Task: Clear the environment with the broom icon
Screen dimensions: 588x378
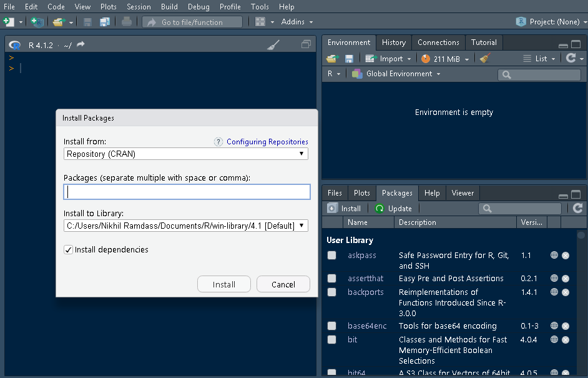Action: tap(484, 58)
